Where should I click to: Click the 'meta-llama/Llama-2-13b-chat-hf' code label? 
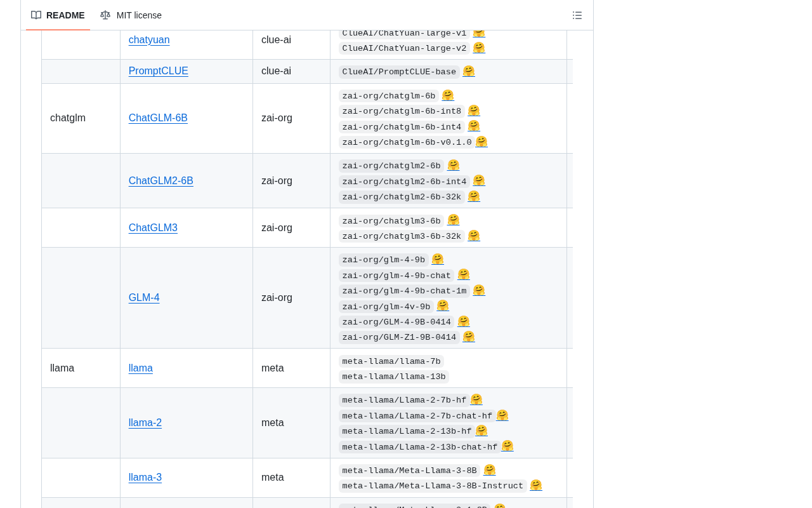(x=420, y=447)
